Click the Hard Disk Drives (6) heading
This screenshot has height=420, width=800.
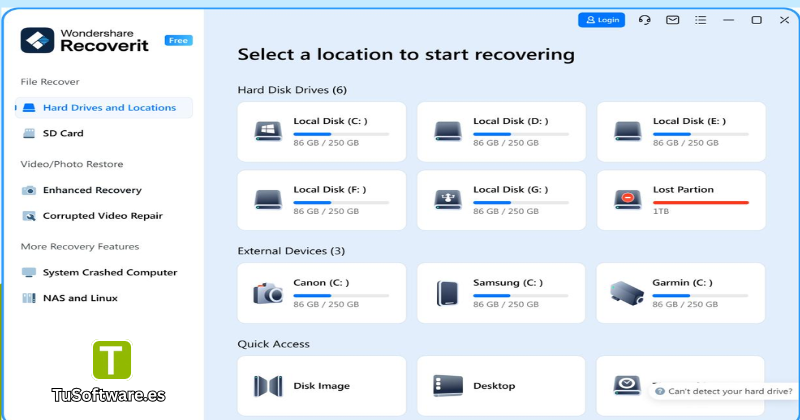click(292, 90)
